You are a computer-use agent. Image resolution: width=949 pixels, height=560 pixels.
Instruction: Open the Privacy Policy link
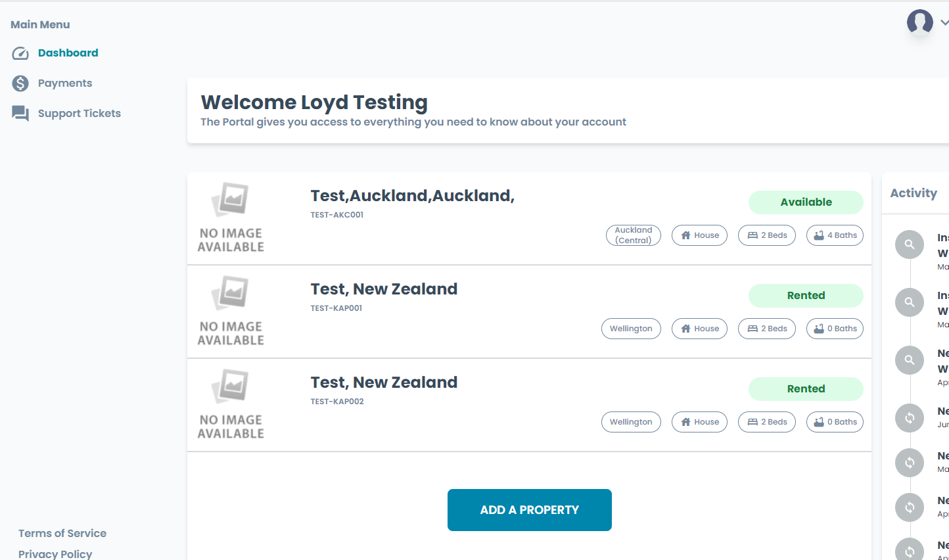[55, 553]
